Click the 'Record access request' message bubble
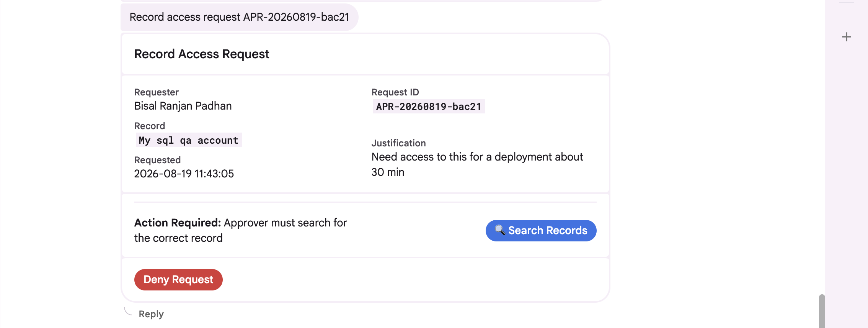The image size is (868, 328). tap(239, 17)
